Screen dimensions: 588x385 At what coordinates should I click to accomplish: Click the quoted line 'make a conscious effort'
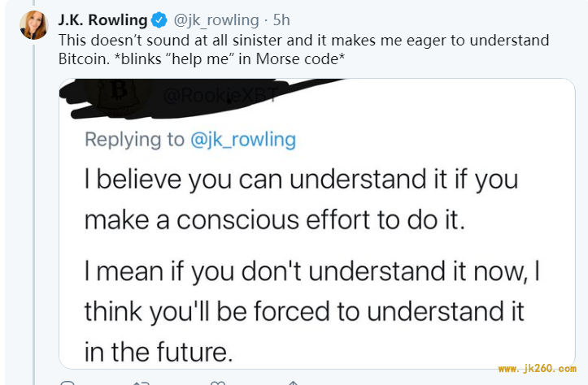[x=275, y=219]
